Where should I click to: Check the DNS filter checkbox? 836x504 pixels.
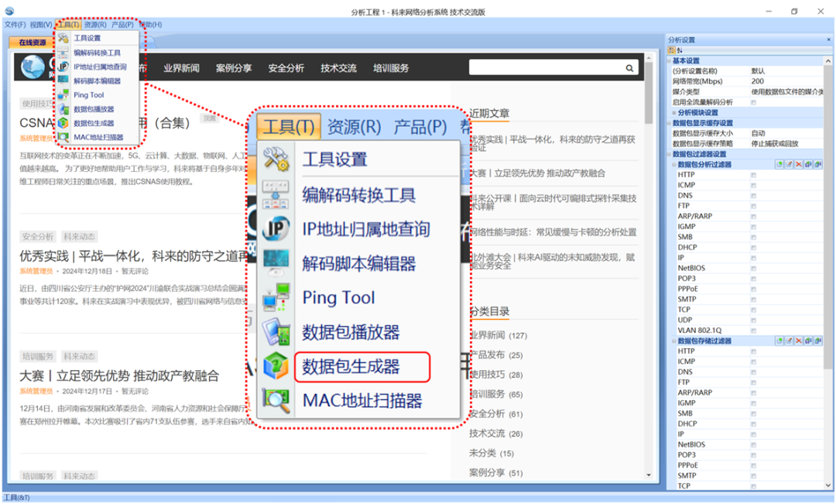tap(754, 195)
